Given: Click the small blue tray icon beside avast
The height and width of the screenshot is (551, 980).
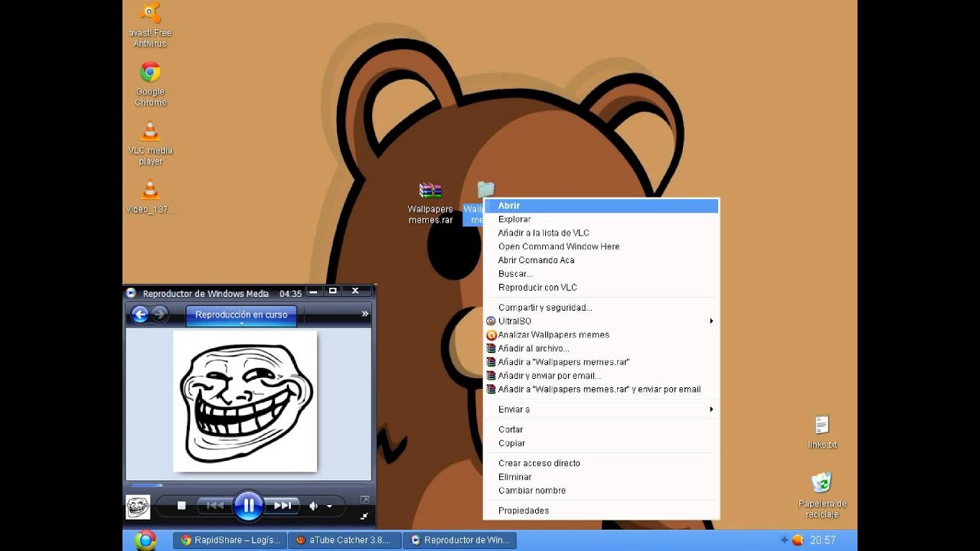Looking at the screenshot, I should [785, 540].
